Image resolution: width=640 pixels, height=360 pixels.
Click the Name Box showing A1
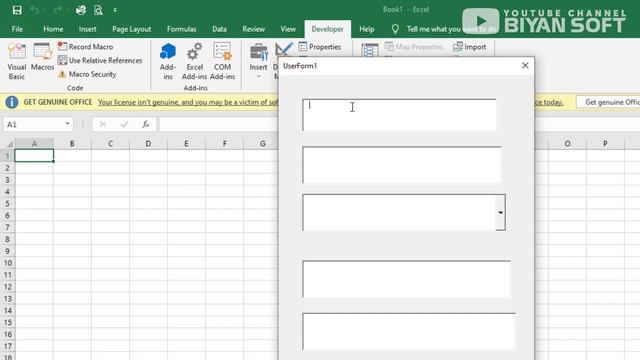coord(33,124)
